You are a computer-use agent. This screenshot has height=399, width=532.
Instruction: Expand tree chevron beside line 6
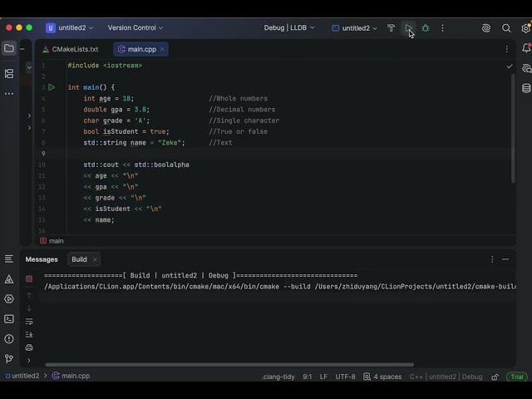click(x=30, y=127)
